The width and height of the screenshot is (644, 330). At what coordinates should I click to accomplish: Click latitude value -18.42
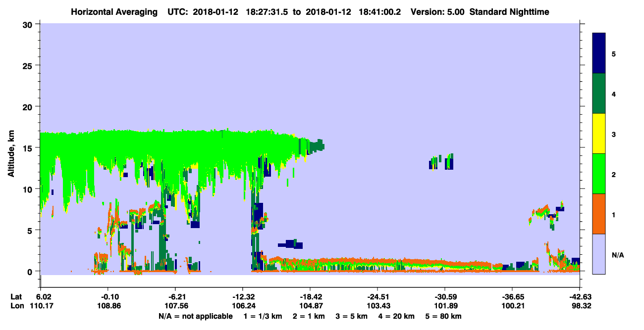pos(310,297)
